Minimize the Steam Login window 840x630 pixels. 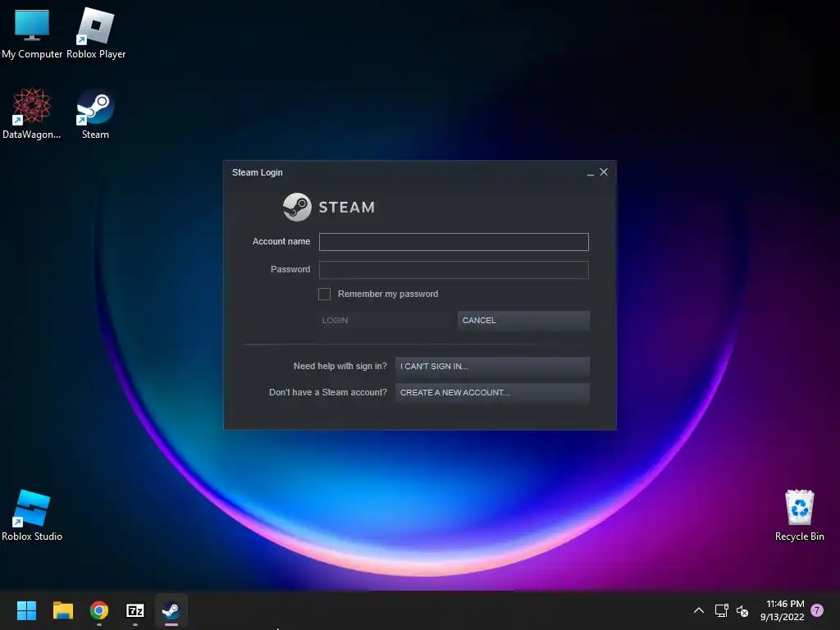click(590, 172)
